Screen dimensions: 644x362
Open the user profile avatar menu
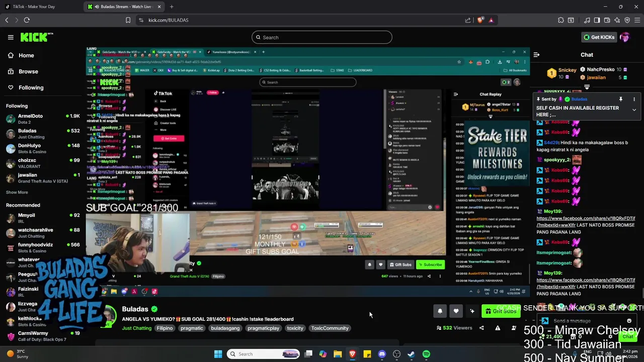tap(625, 37)
